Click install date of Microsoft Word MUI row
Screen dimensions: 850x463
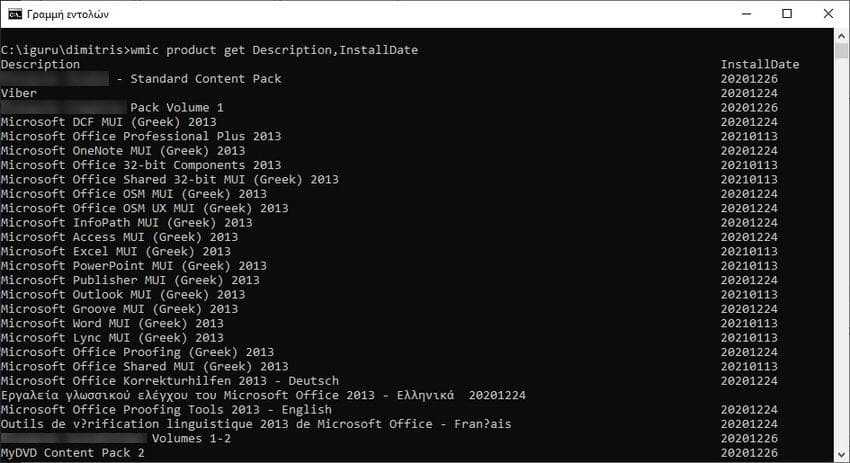click(x=749, y=323)
